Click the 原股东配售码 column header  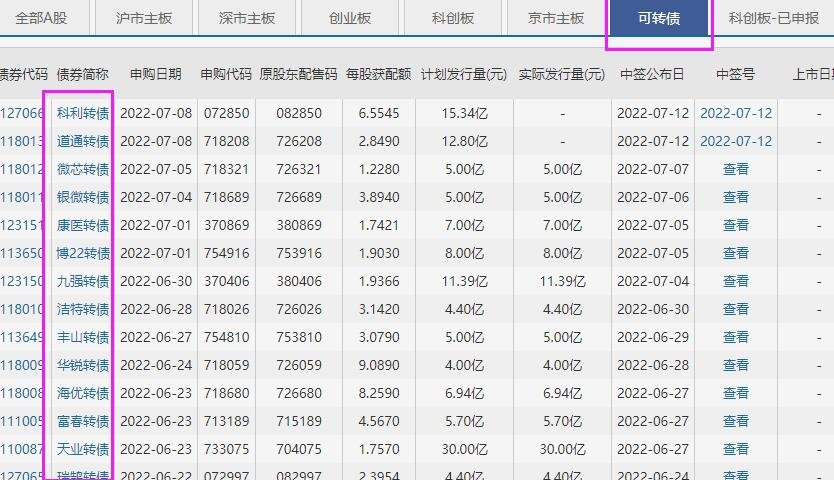point(298,75)
